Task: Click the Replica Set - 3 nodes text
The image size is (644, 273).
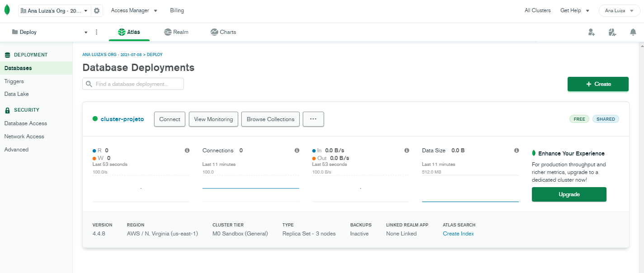Action: (x=309, y=234)
